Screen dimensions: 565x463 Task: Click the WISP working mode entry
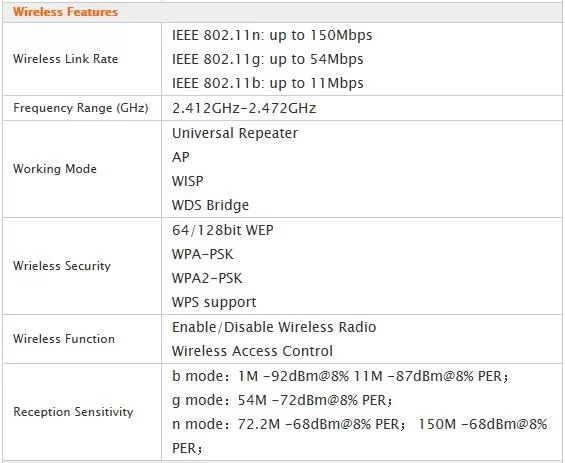click(x=187, y=181)
